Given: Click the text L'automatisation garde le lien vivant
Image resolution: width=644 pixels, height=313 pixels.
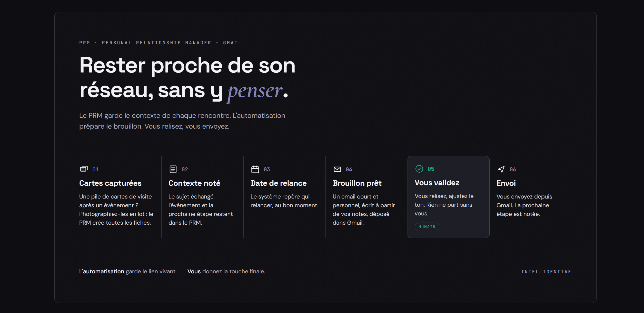Looking at the screenshot, I should 128,271.
